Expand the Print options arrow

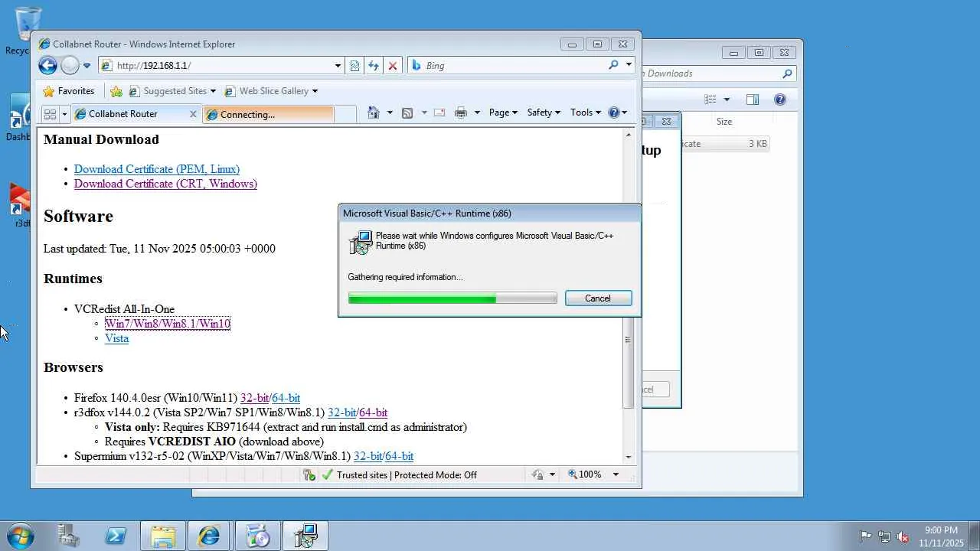pyautogui.click(x=476, y=112)
